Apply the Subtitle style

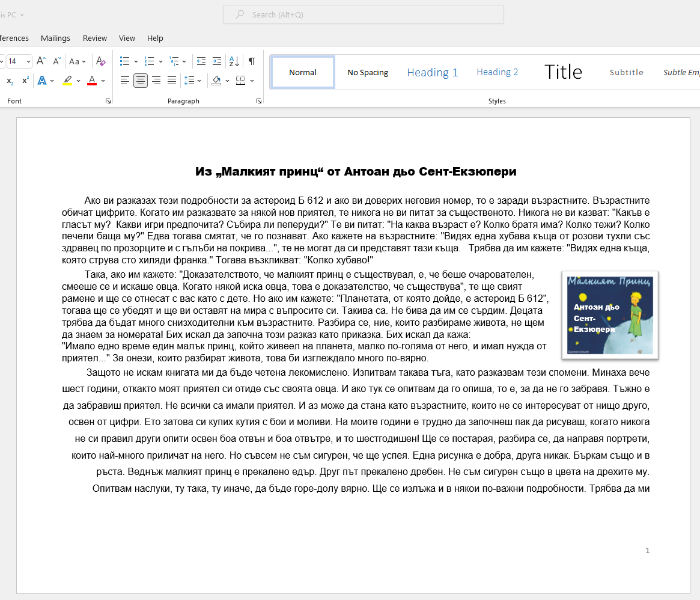point(626,72)
